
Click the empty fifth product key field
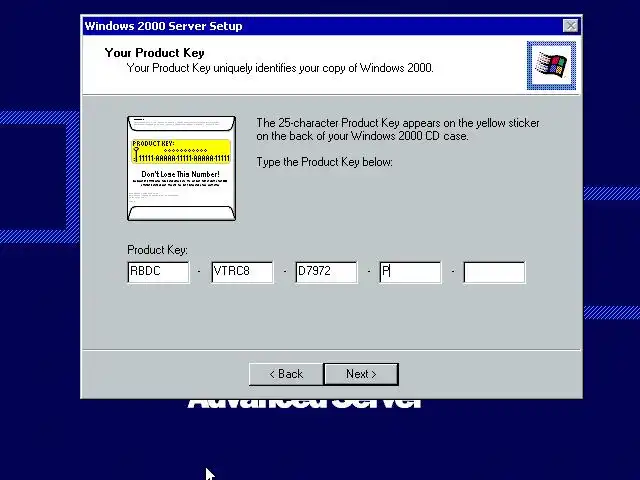coord(494,272)
